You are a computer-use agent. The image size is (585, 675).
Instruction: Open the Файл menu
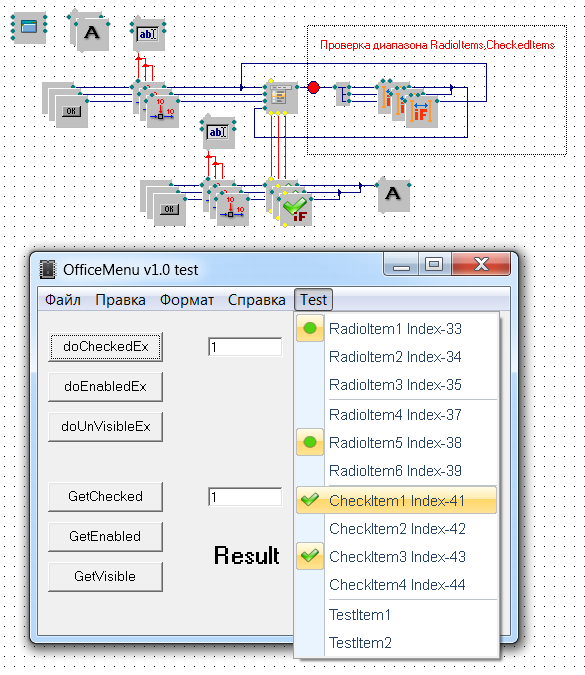63,300
